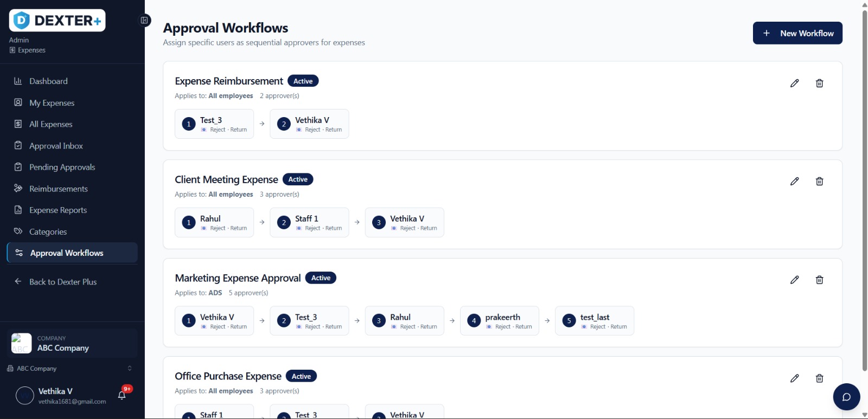This screenshot has width=868, height=419.
Task: Edit the Marketing Expense Approval workflow
Action: (x=794, y=280)
